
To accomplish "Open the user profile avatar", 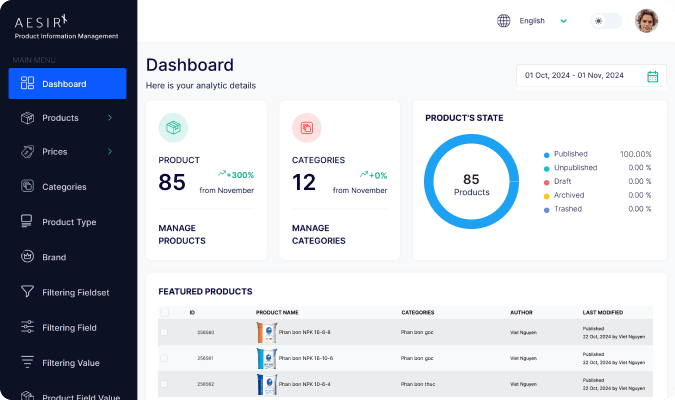I will click(647, 20).
